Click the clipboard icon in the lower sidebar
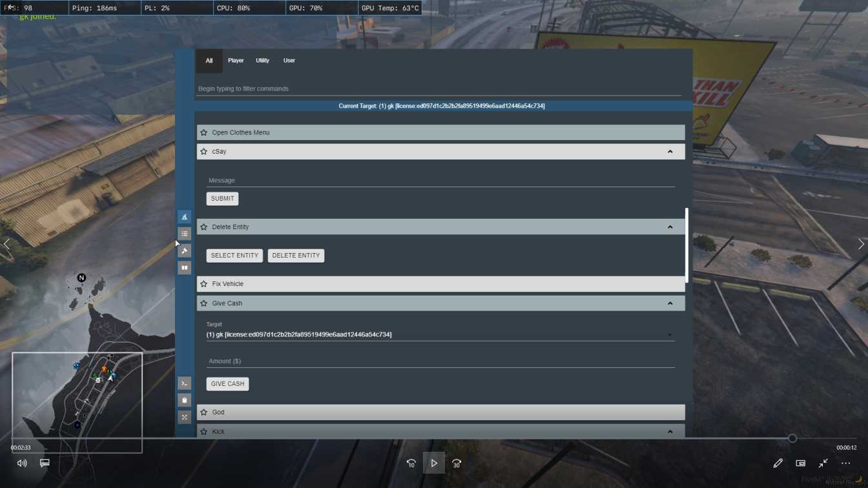The height and width of the screenshot is (488, 868). 185,400
